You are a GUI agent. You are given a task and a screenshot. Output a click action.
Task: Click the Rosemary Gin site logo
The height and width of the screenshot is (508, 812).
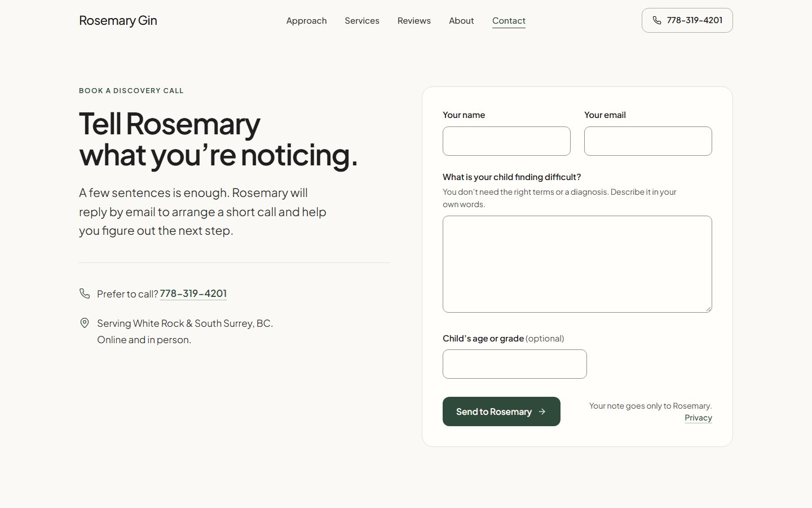tap(118, 20)
